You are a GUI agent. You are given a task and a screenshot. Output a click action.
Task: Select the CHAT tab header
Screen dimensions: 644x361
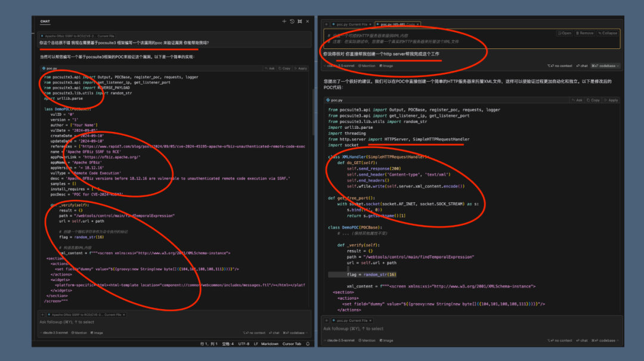pyautogui.click(x=45, y=21)
